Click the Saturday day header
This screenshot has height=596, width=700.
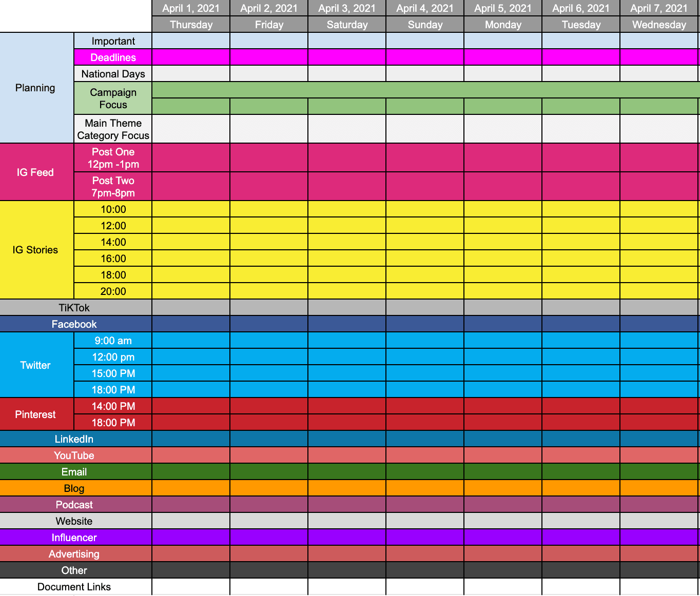[347, 24]
